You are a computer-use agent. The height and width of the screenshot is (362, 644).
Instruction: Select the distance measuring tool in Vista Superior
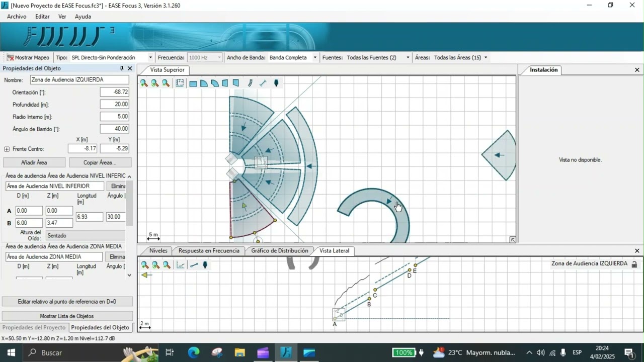pos(263,83)
